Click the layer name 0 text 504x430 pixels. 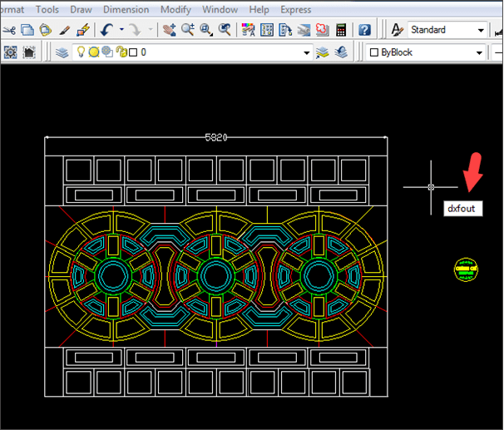(143, 52)
